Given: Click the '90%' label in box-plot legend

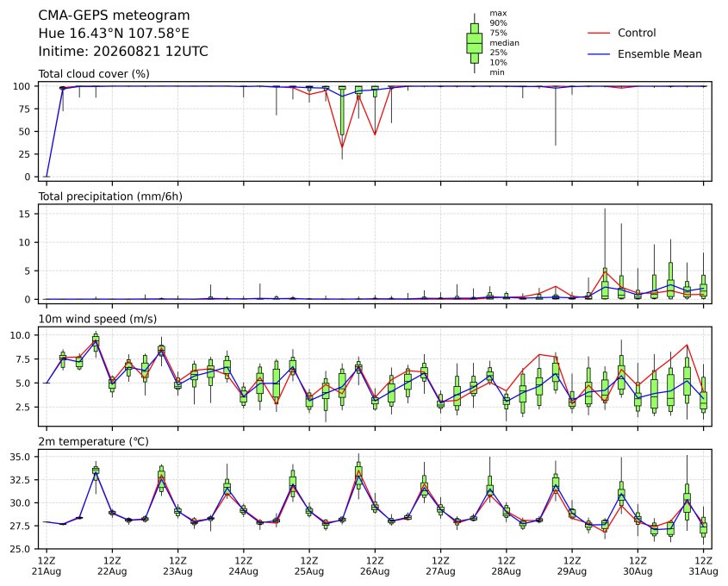Looking at the screenshot, I should (x=498, y=23).
